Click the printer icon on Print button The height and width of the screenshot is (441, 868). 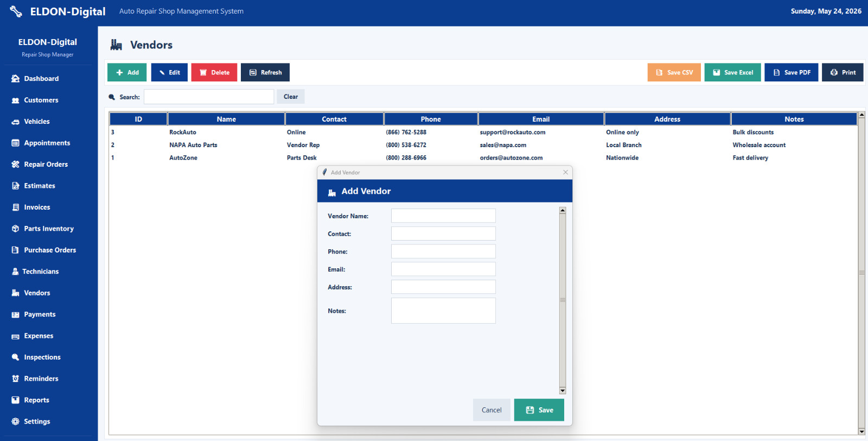click(834, 73)
